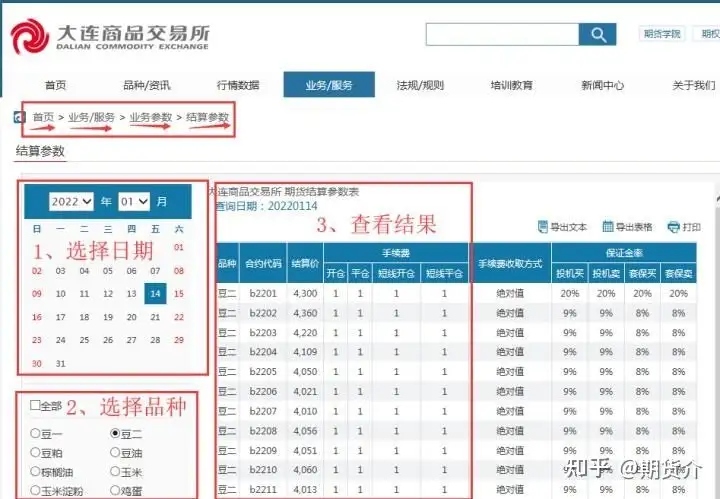Select calendar date 28
This screenshot has height=499, width=720.
[x=155, y=340]
